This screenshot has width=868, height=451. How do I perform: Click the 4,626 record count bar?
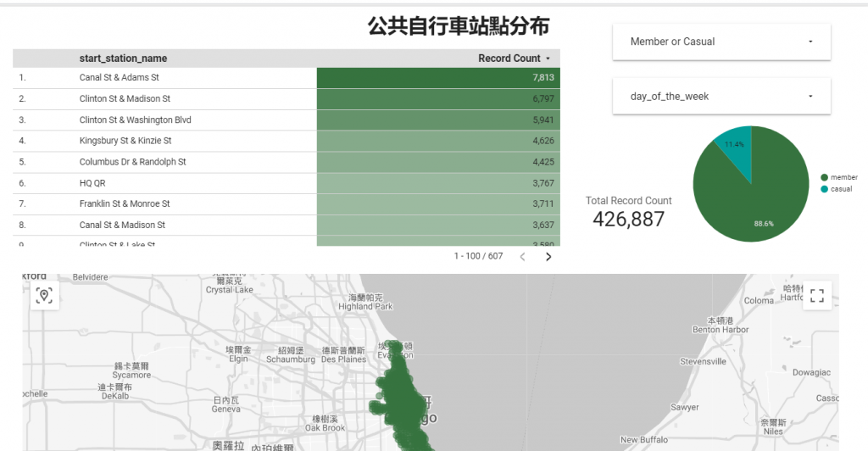438,141
